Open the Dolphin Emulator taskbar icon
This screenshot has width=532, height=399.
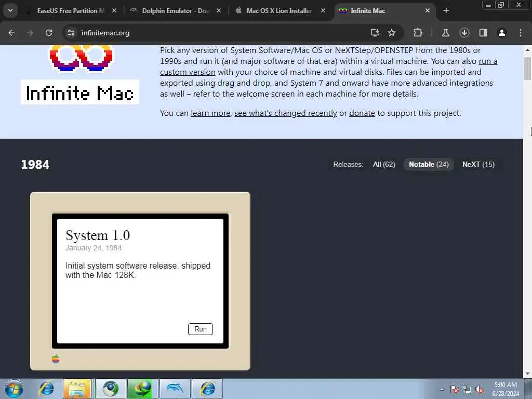[x=175, y=389]
